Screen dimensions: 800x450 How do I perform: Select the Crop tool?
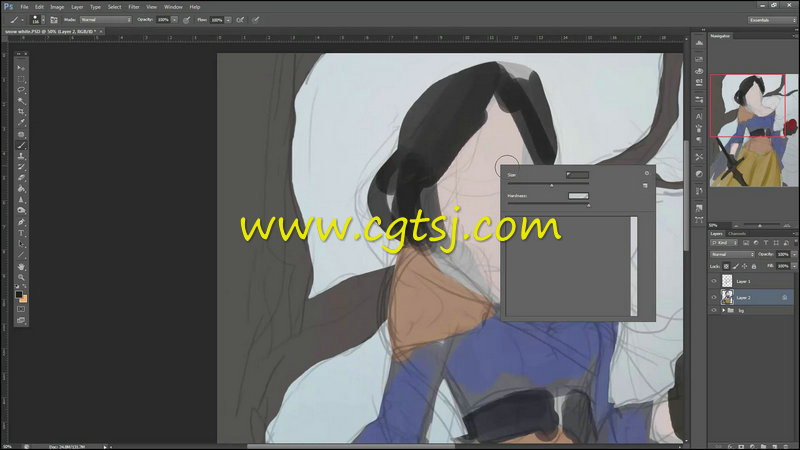click(x=21, y=112)
